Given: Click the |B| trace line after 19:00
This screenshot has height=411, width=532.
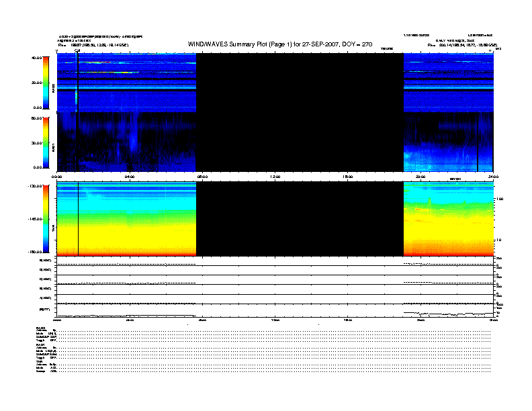Looking at the screenshot, I should (x=449, y=314).
